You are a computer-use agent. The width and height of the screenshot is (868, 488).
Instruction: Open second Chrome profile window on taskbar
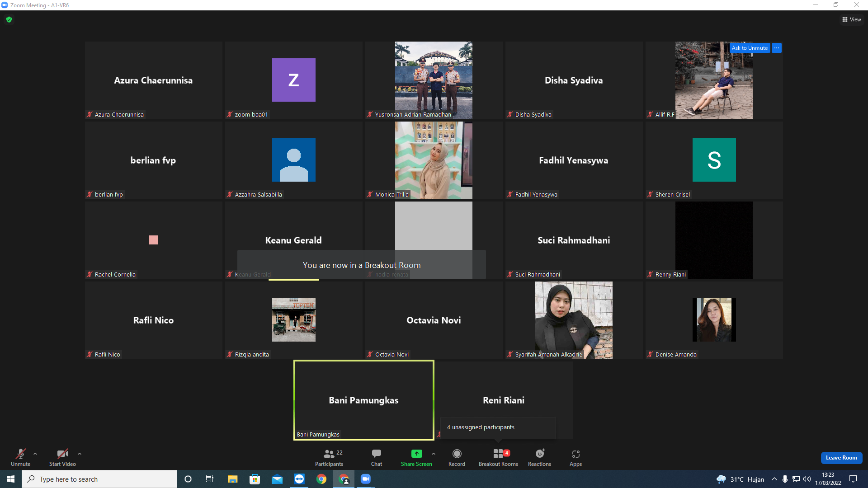(x=344, y=479)
